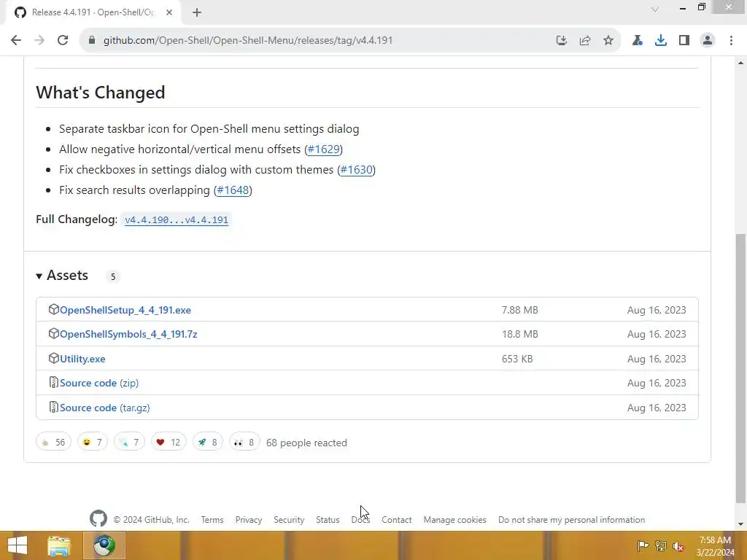Collapse the Assets section

tap(63, 275)
